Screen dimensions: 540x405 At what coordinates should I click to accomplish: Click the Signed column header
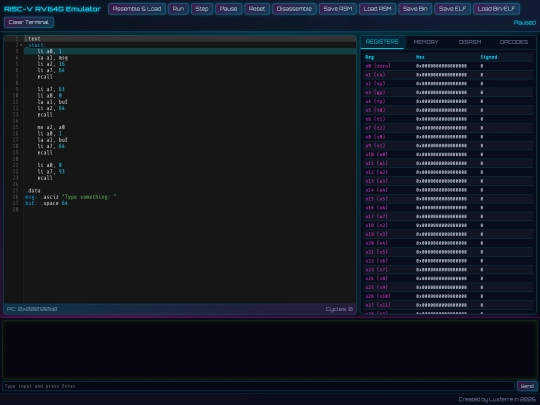(489, 57)
